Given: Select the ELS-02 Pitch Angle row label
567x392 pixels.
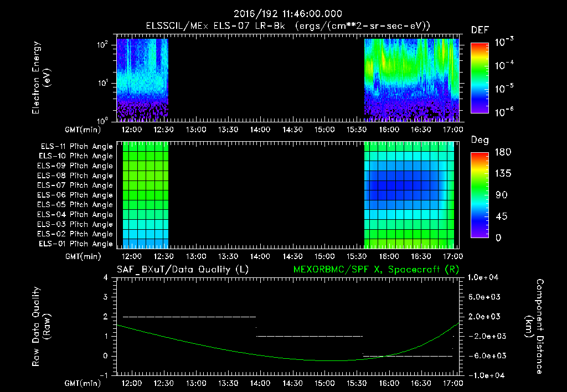Looking at the screenshot, I should (x=75, y=234).
